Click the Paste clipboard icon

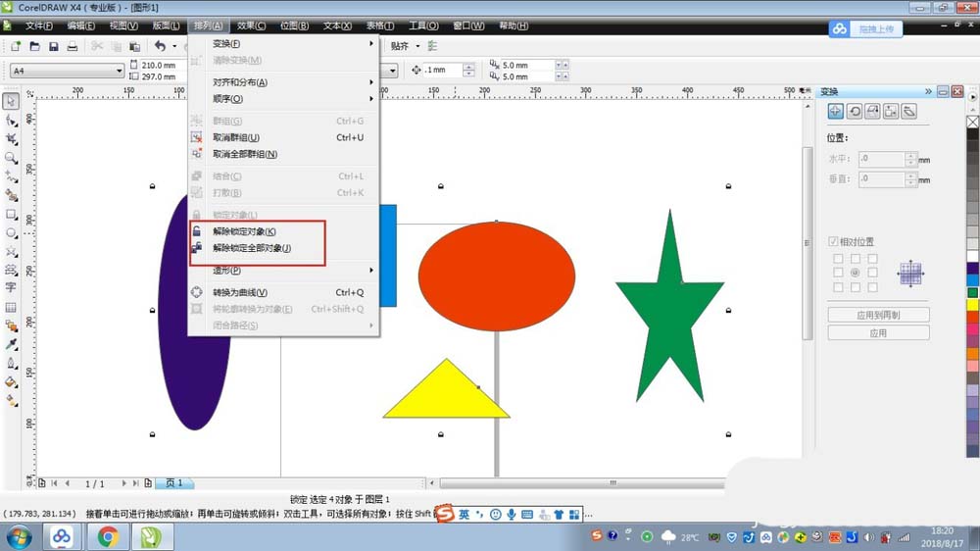click(x=134, y=46)
